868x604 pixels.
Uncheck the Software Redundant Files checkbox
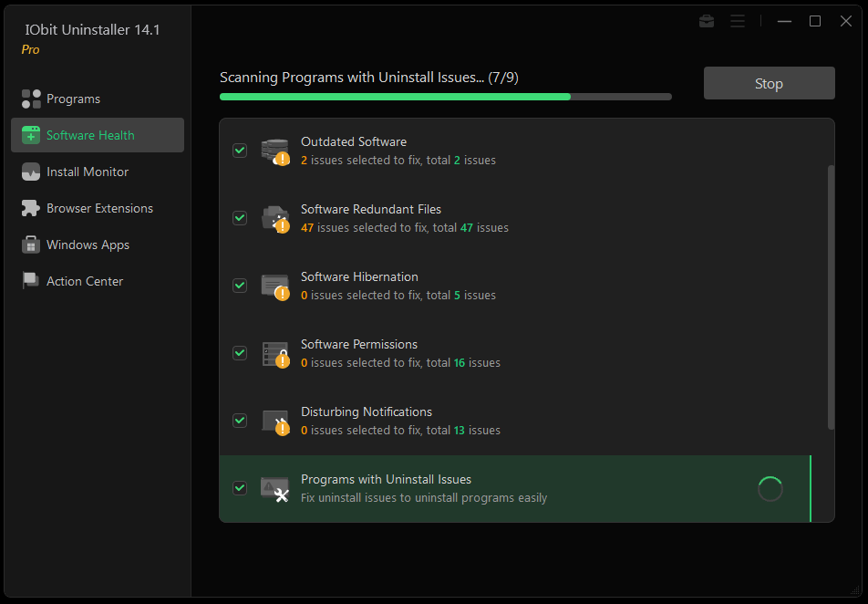click(x=240, y=218)
